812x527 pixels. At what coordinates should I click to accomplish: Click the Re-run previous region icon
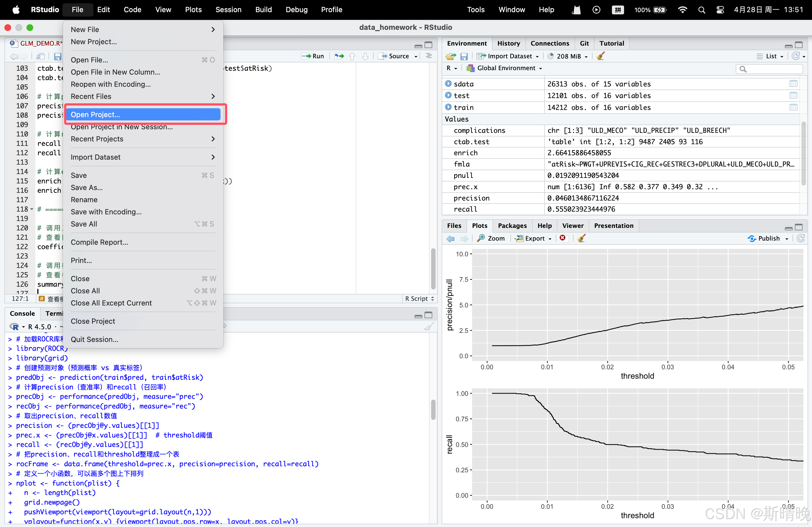pyautogui.click(x=339, y=56)
